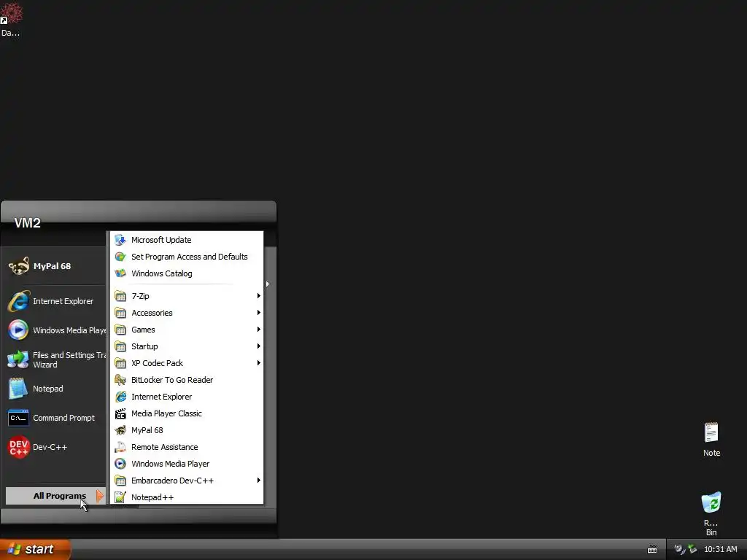Expand the Accessories submenu arrow
747x560 pixels.
[259, 313]
